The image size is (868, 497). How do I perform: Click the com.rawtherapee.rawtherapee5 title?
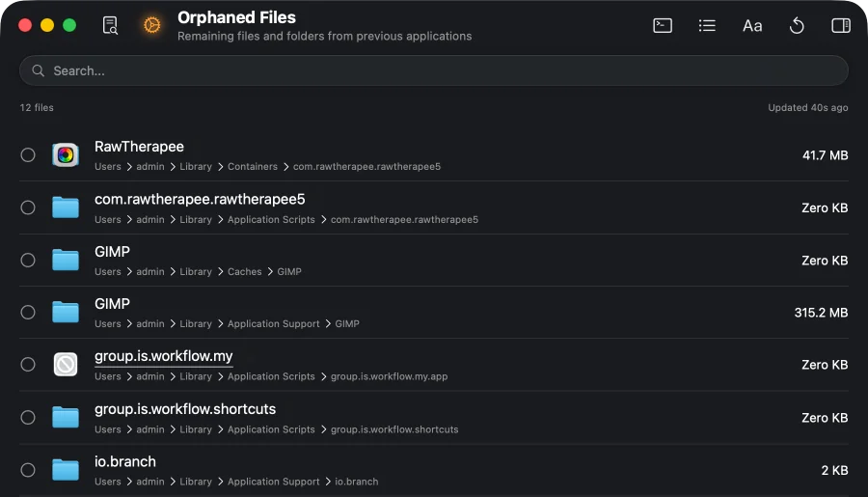pyautogui.click(x=200, y=199)
